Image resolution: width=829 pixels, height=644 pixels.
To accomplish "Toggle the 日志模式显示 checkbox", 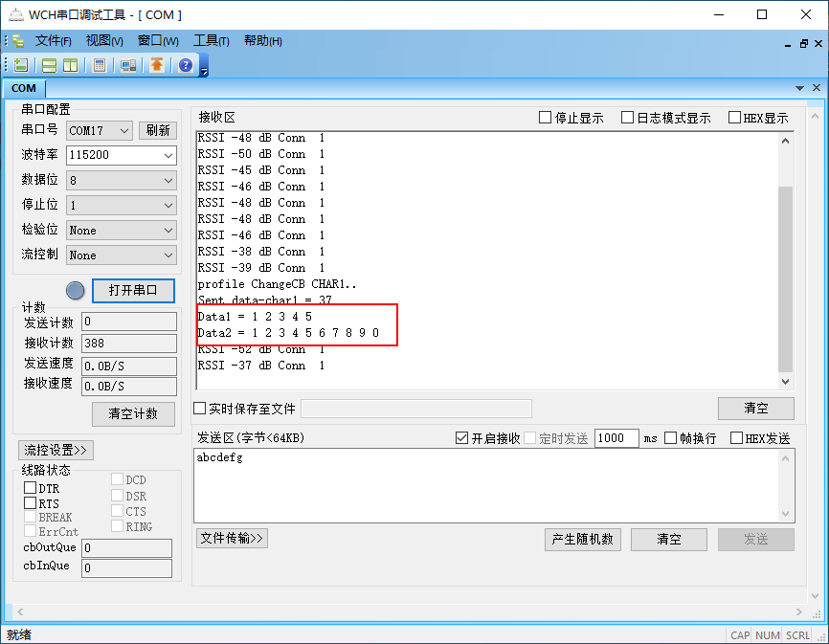I will [627, 118].
